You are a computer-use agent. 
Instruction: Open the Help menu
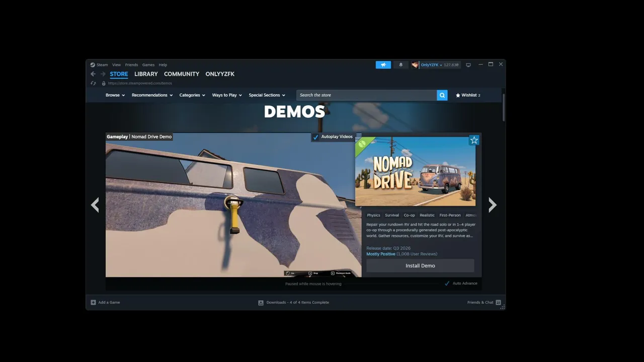163,65
